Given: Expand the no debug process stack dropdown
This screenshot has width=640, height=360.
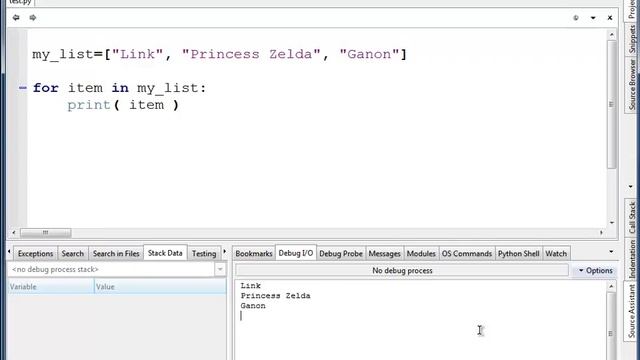Looking at the screenshot, I should [x=220, y=269].
